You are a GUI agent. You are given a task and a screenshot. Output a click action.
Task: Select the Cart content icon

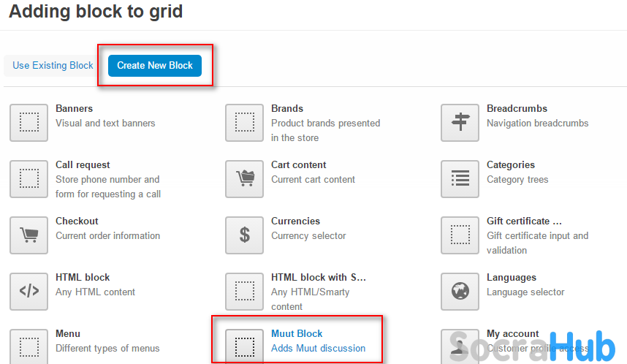pyautogui.click(x=244, y=179)
